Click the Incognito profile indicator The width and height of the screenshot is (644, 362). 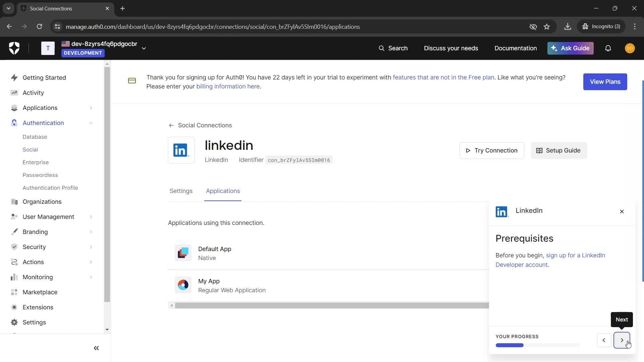pyautogui.click(x=601, y=26)
